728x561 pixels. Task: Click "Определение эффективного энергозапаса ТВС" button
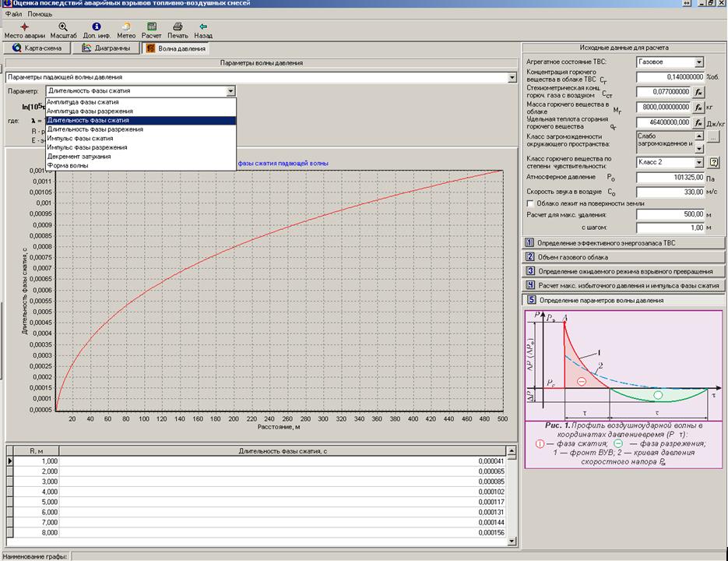tap(623, 242)
